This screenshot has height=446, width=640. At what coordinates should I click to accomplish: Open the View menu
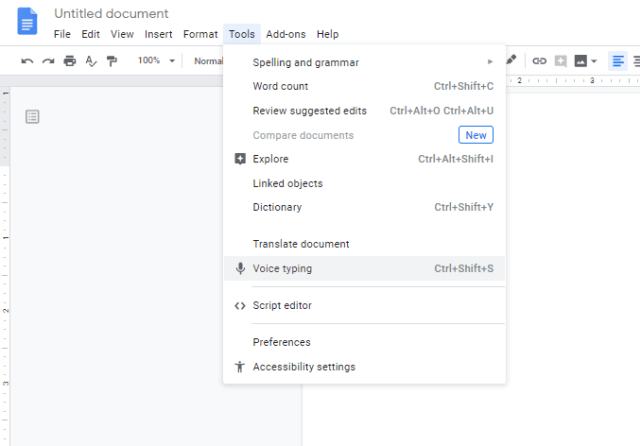pos(122,34)
